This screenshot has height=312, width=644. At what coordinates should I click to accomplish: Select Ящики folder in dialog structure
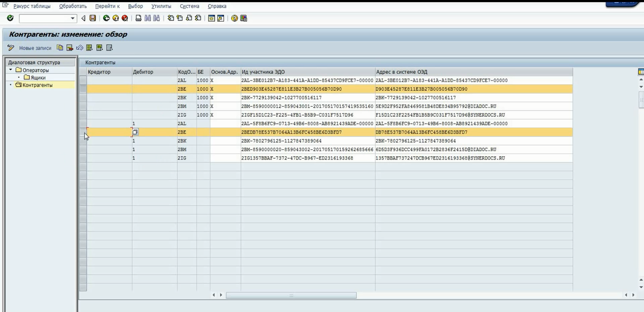[x=38, y=77]
